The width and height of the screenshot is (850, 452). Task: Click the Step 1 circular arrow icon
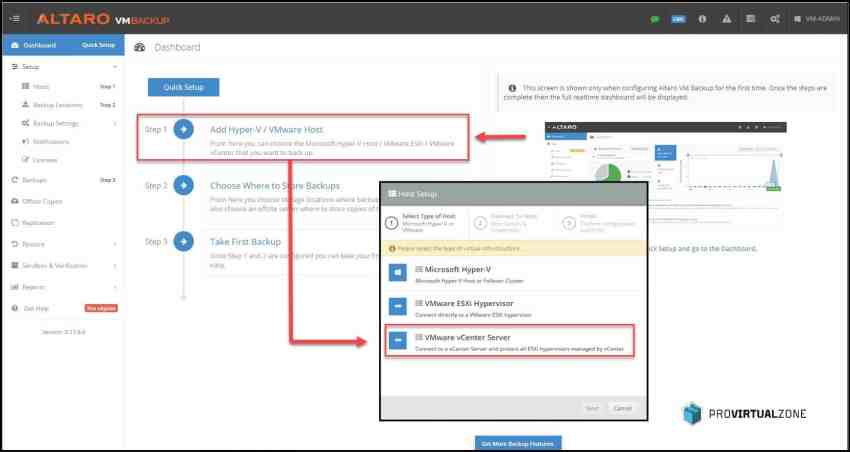pyautogui.click(x=183, y=130)
